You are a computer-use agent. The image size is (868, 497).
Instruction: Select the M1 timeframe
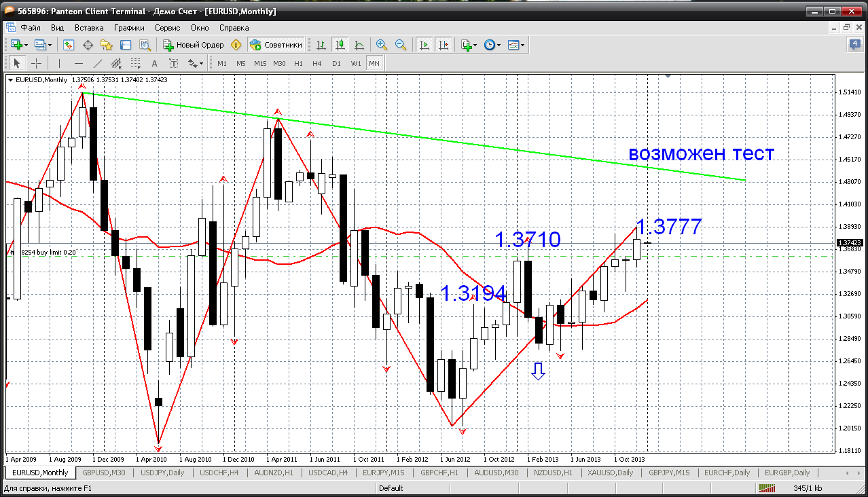click(222, 63)
